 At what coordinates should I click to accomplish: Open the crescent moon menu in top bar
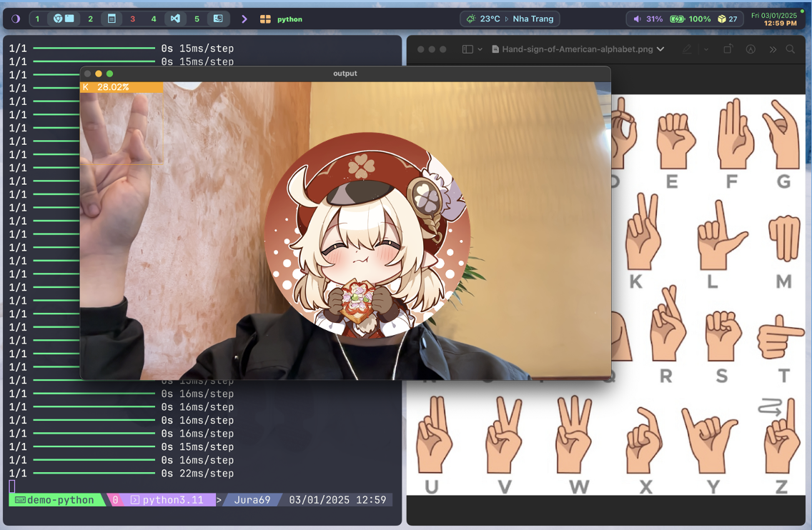(x=16, y=19)
